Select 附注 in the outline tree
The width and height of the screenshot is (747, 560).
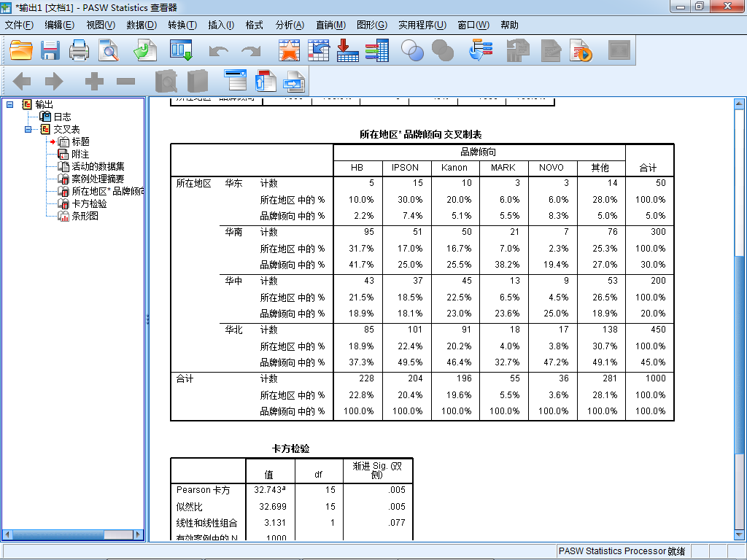point(80,154)
